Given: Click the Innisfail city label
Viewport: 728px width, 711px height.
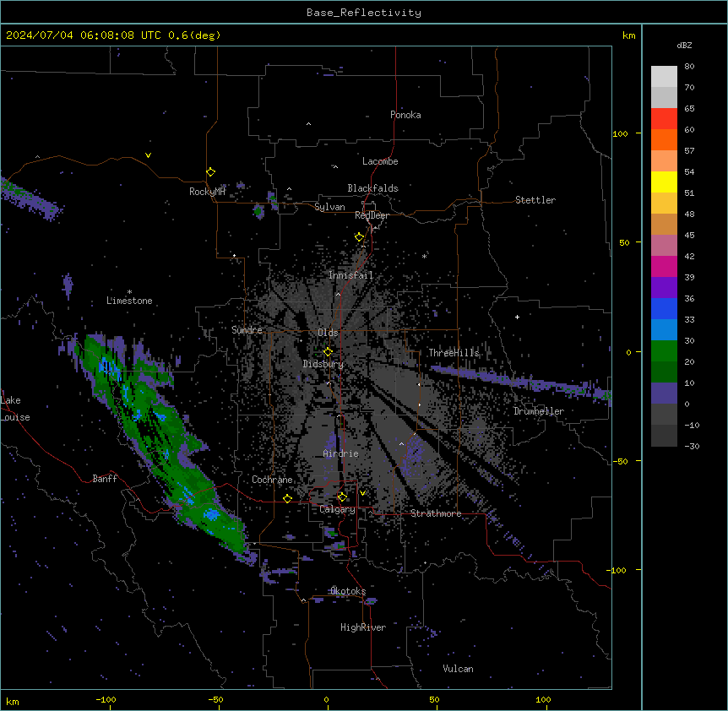Looking at the screenshot, I should point(351,275).
